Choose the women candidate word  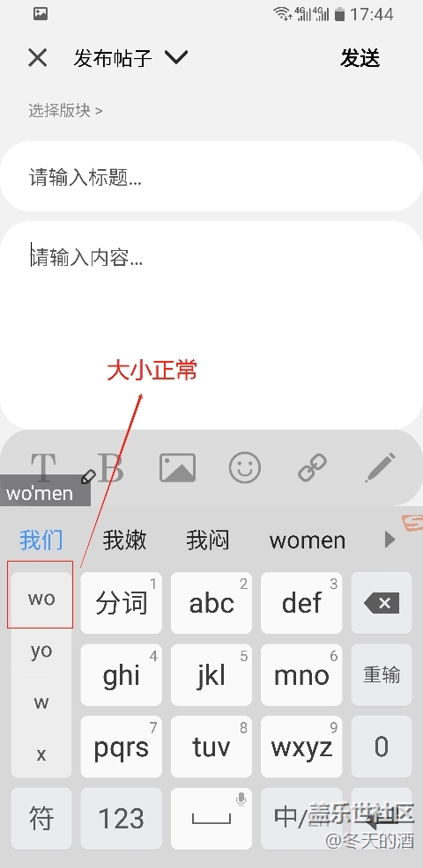[308, 541]
